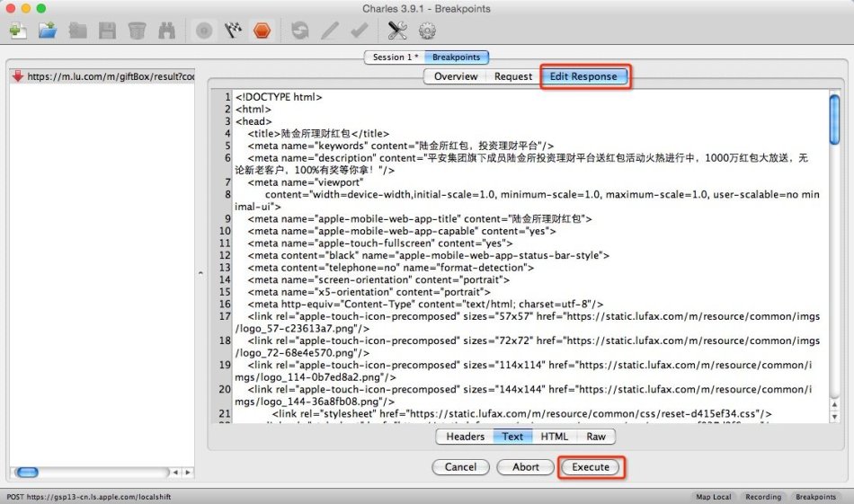Screen dimensions: 854x504
Task: Click the meta name="keywords" line
Action: click(400, 146)
